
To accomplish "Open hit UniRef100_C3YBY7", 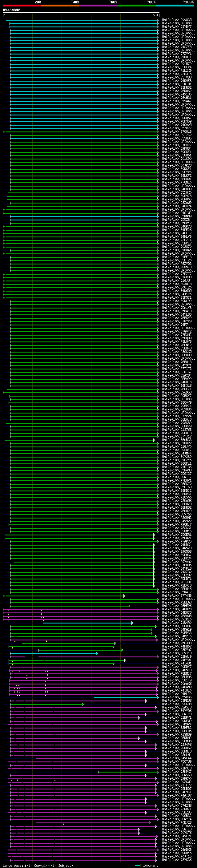I will pyautogui.click(x=176, y=26).
